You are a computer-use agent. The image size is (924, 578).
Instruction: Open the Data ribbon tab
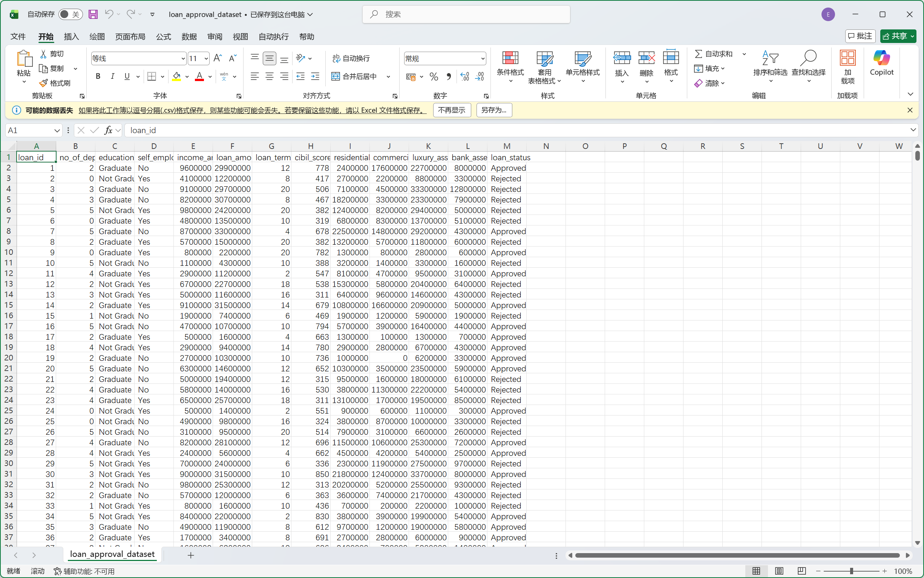189,37
